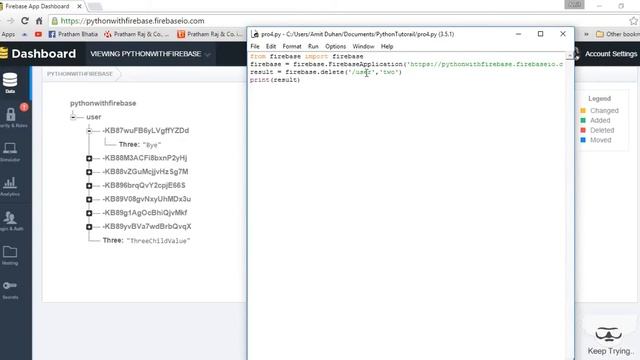Collapse the user node in tree
This screenshot has width=640, height=360.
73,117
